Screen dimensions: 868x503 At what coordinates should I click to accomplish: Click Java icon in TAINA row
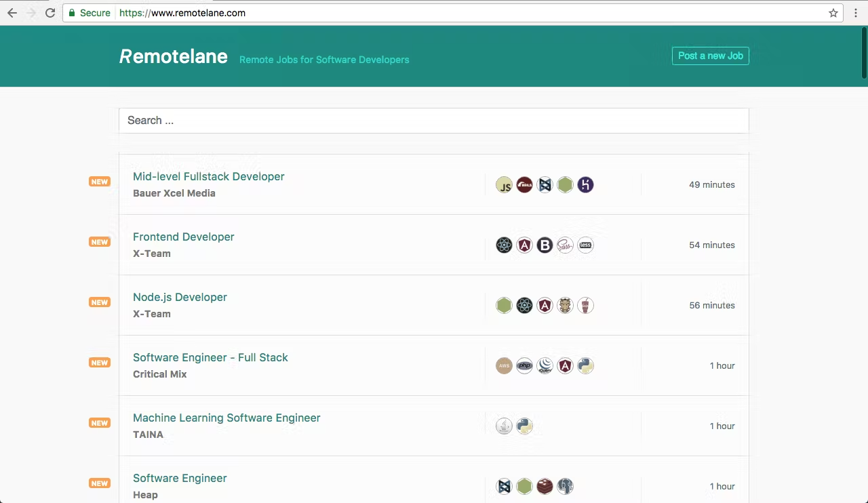point(504,426)
